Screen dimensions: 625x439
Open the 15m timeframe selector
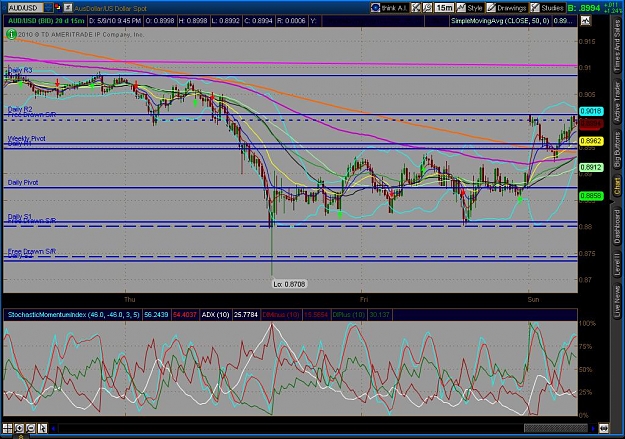pyautogui.click(x=444, y=8)
